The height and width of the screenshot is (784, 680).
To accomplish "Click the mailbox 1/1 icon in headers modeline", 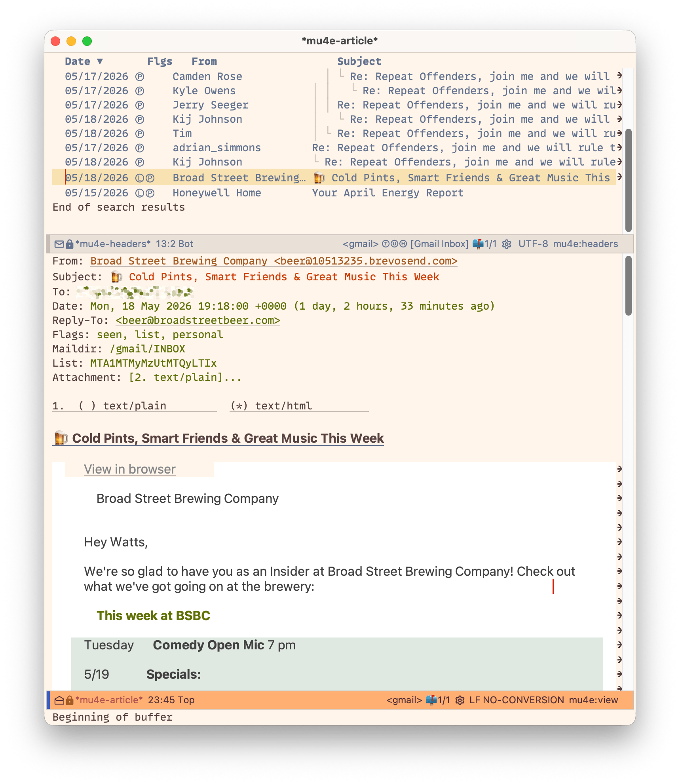I will pyautogui.click(x=484, y=244).
